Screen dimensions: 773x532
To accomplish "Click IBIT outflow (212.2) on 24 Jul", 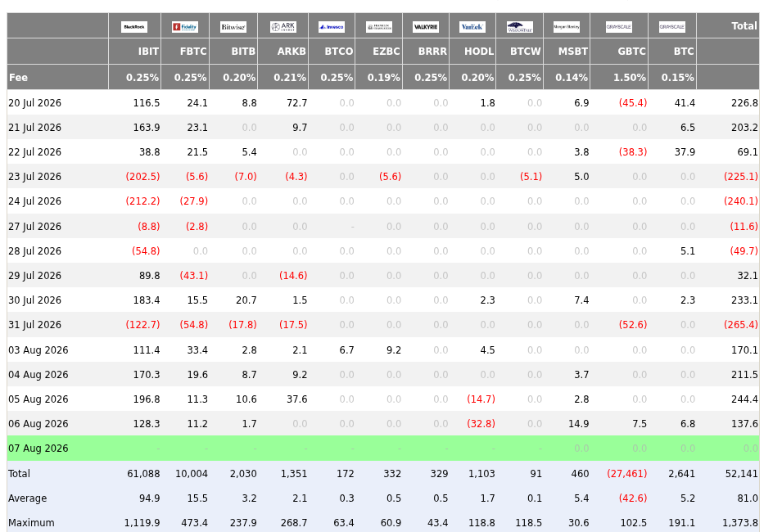I will (x=143, y=201).
